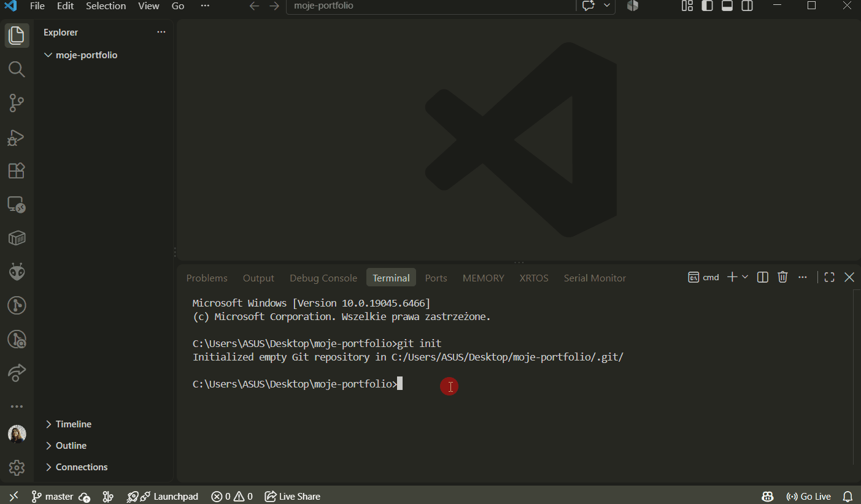Open the Explorer view in the activity bar
This screenshot has width=861, height=504.
[17, 36]
